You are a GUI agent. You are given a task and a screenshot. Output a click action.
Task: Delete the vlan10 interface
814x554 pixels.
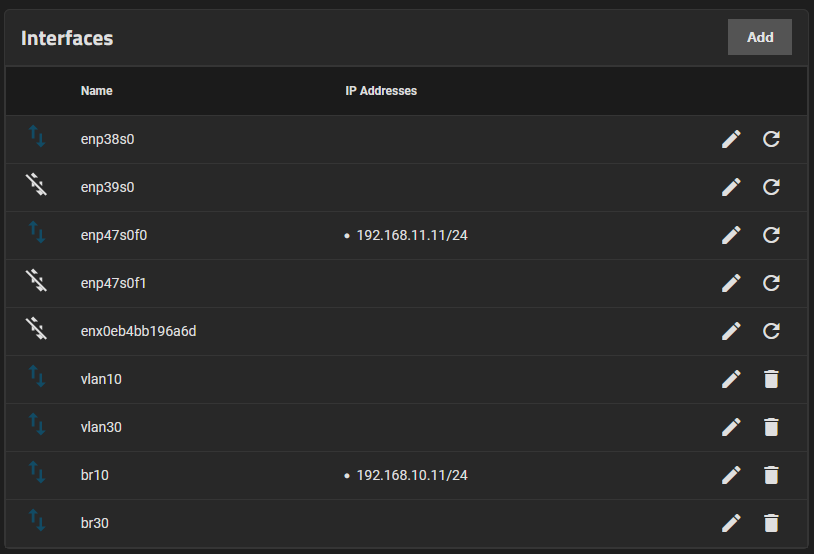tap(771, 379)
